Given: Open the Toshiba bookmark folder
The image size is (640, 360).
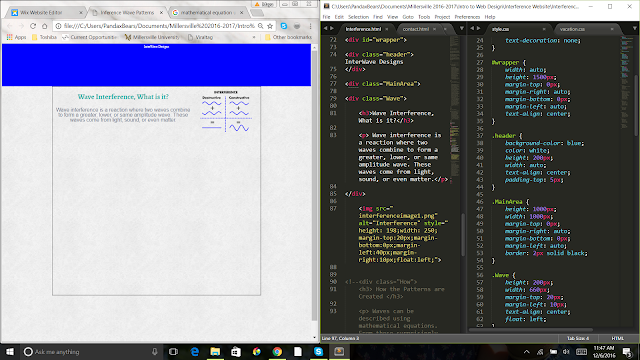Looking at the screenshot, I should 44,37.
